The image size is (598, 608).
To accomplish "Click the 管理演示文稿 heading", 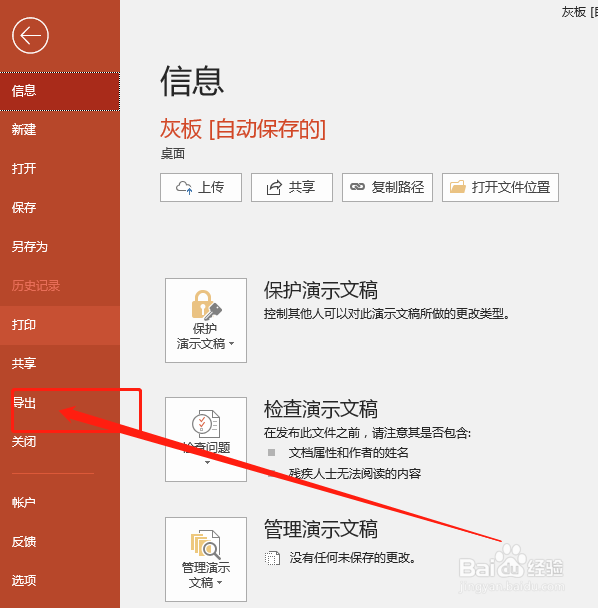I will coord(321,529).
